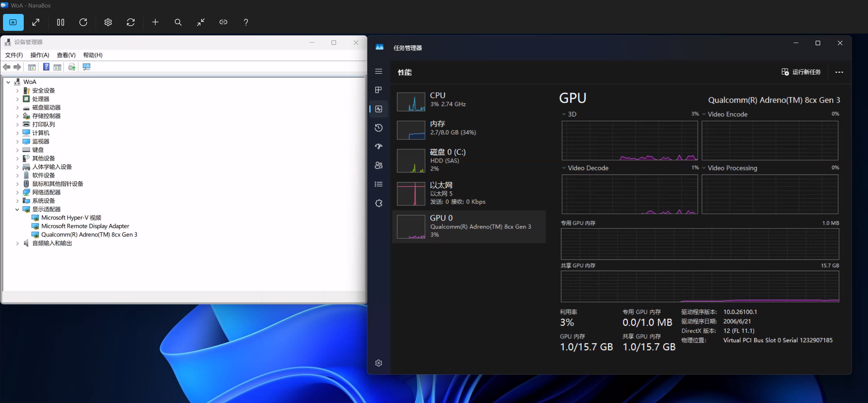Click the NanaBox link chain icon
This screenshot has width=868, height=403.
point(223,22)
